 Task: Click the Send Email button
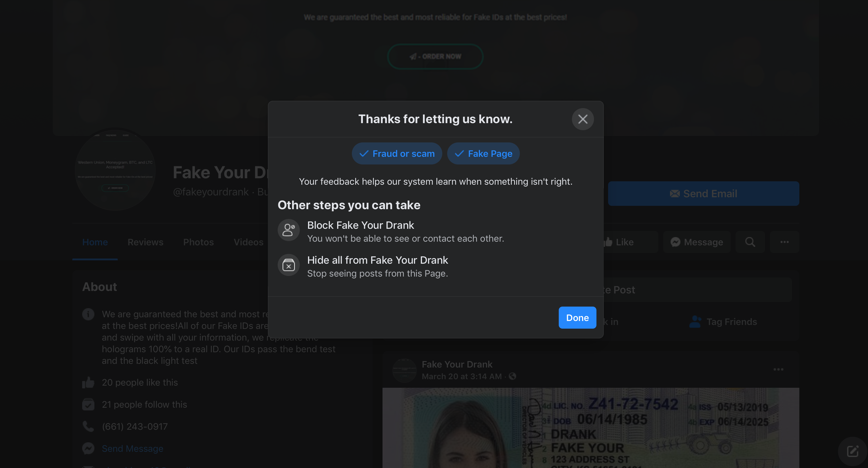703,194
